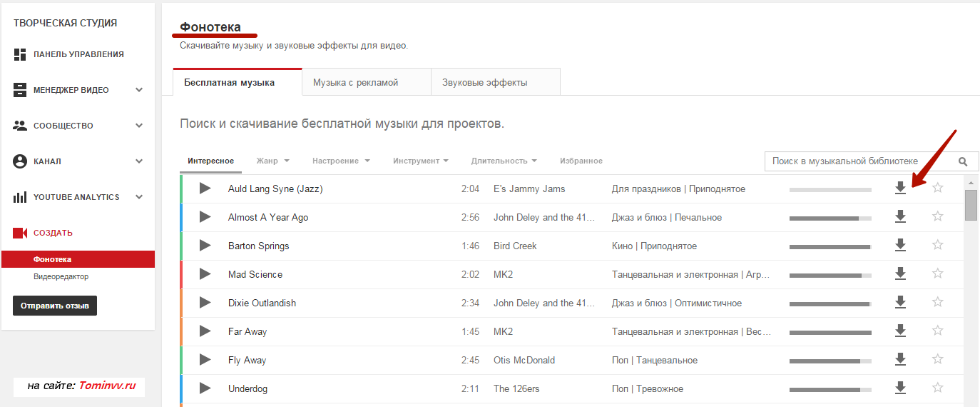
Task: Download the Fly Away track
Action: [x=900, y=360]
